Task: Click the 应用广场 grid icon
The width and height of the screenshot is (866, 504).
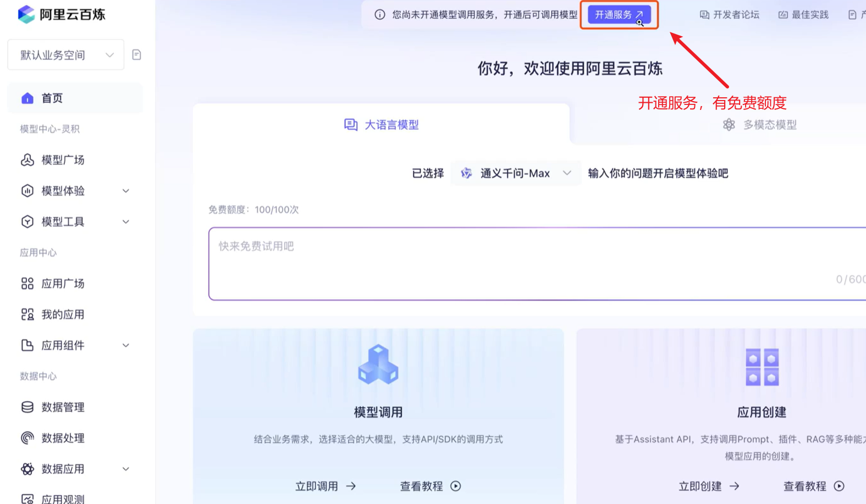Action: pyautogui.click(x=27, y=284)
